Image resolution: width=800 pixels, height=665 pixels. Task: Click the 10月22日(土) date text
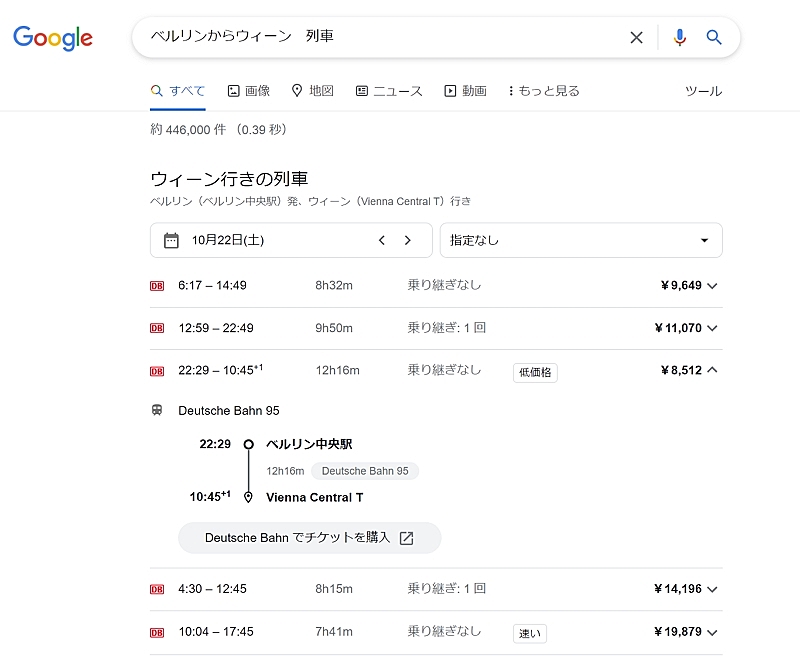click(228, 240)
